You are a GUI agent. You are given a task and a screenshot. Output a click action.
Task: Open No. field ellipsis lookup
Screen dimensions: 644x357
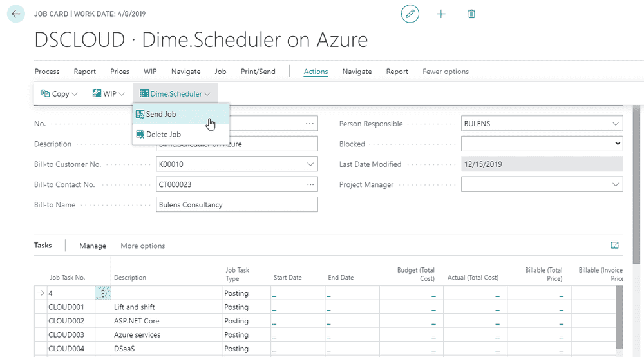pos(310,124)
